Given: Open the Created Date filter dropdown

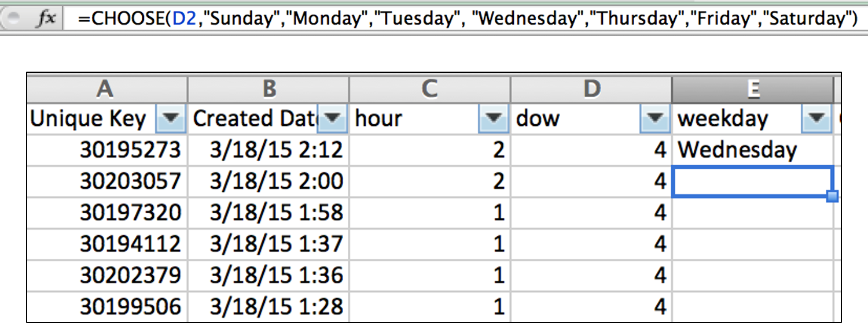Looking at the screenshot, I should (333, 119).
